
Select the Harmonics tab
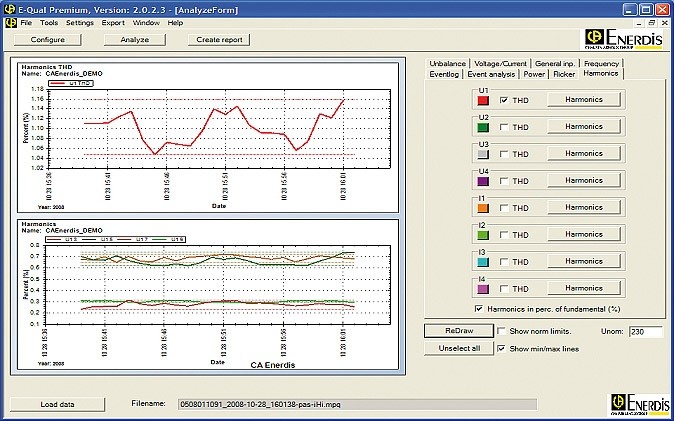pos(601,74)
